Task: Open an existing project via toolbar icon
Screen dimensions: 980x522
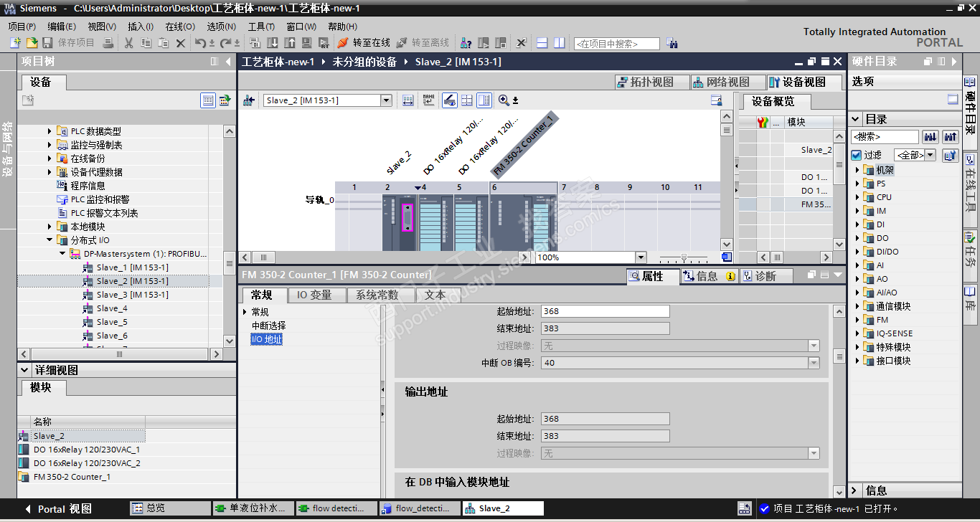Action: click(32, 43)
